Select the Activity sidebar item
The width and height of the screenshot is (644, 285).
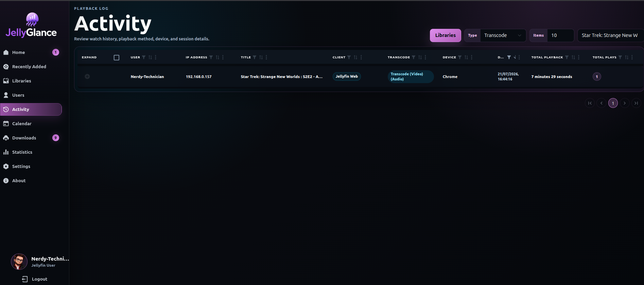(31, 109)
